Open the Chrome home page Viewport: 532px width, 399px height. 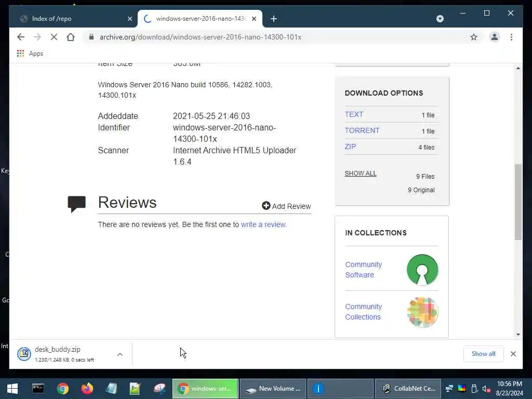coord(71,37)
